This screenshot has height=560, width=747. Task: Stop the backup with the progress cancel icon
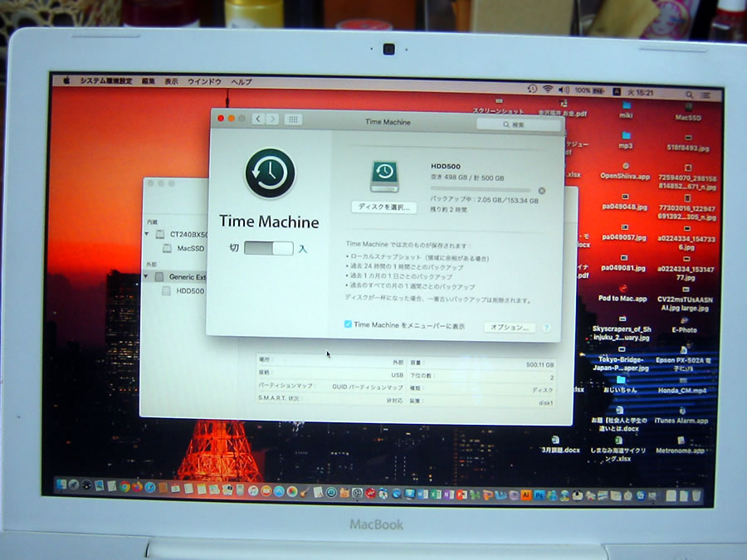click(542, 191)
